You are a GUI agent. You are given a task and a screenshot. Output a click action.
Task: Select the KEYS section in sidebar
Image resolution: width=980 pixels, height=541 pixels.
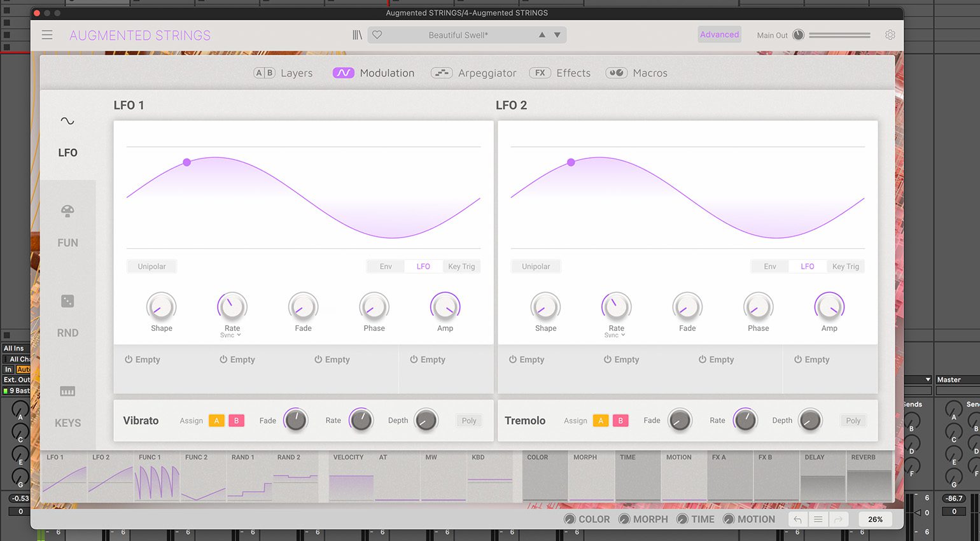point(67,407)
